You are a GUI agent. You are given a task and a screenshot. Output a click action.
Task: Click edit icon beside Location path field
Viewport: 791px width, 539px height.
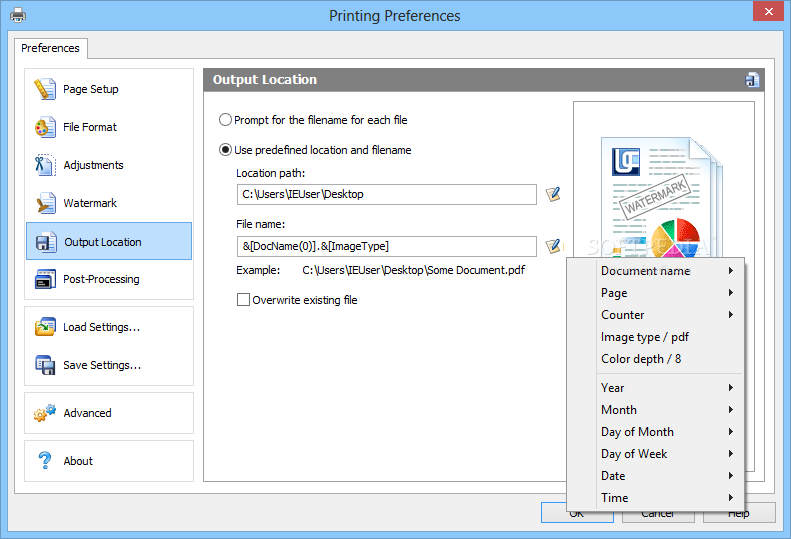[553, 194]
